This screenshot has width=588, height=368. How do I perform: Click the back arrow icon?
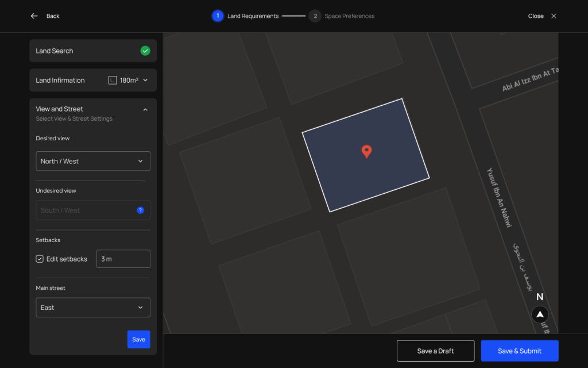pos(34,16)
